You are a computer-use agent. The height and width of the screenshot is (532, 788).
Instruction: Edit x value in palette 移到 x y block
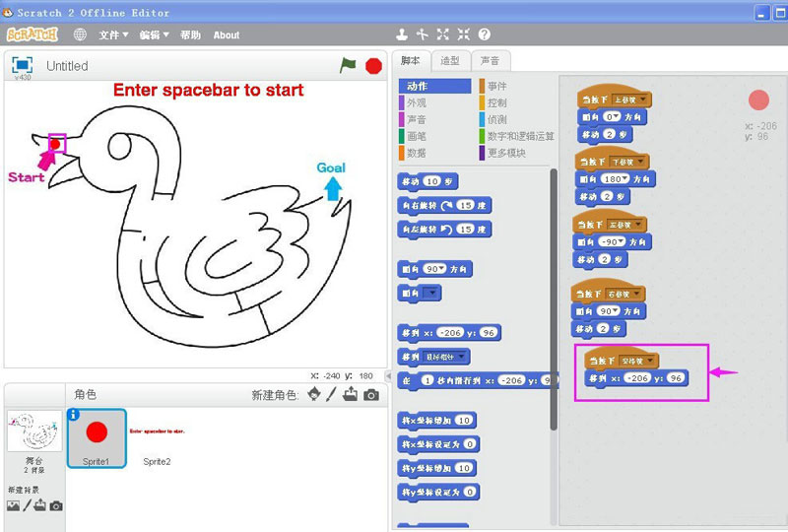coord(450,332)
